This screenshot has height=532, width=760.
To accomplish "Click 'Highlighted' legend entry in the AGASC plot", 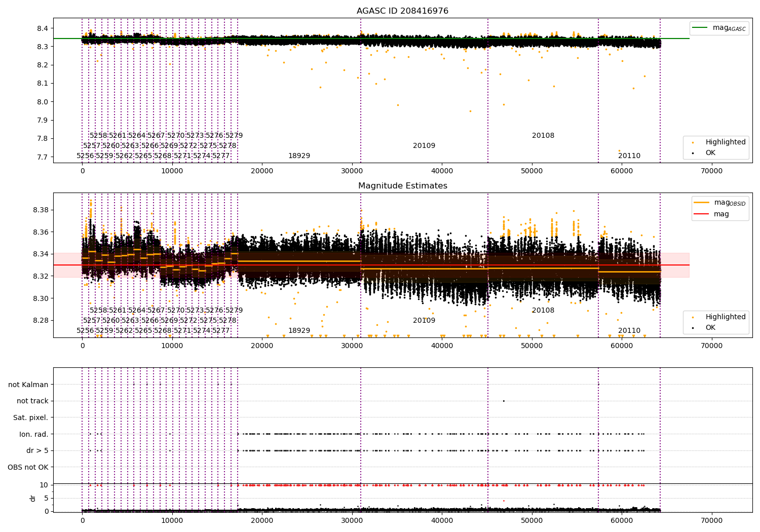I will coord(719,142).
